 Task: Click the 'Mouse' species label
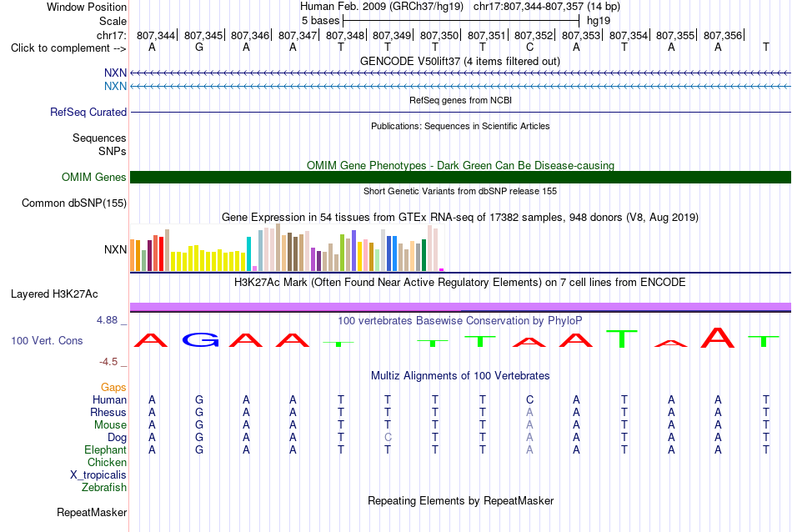tap(110, 425)
